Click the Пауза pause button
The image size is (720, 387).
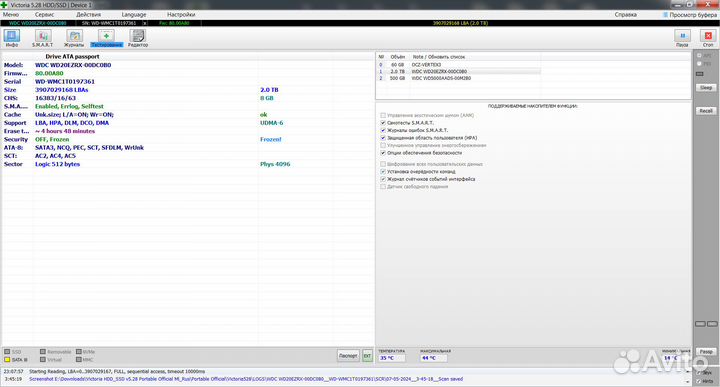coord(682,38)
